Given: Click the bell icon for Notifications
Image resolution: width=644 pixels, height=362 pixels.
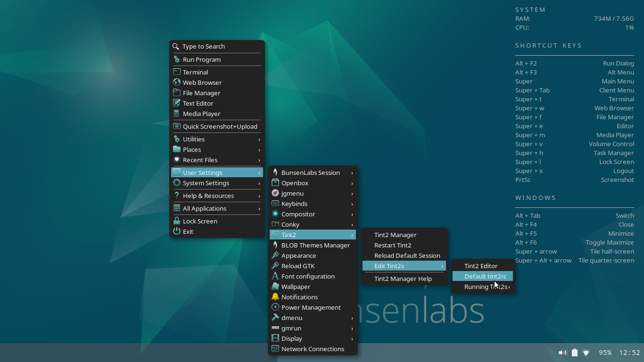Looking at the screenshot, I should click(x=275, y=297).
